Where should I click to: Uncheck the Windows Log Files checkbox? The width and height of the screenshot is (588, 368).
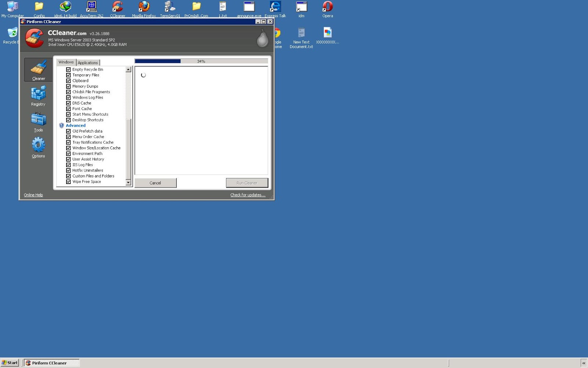tap(68, 98)
